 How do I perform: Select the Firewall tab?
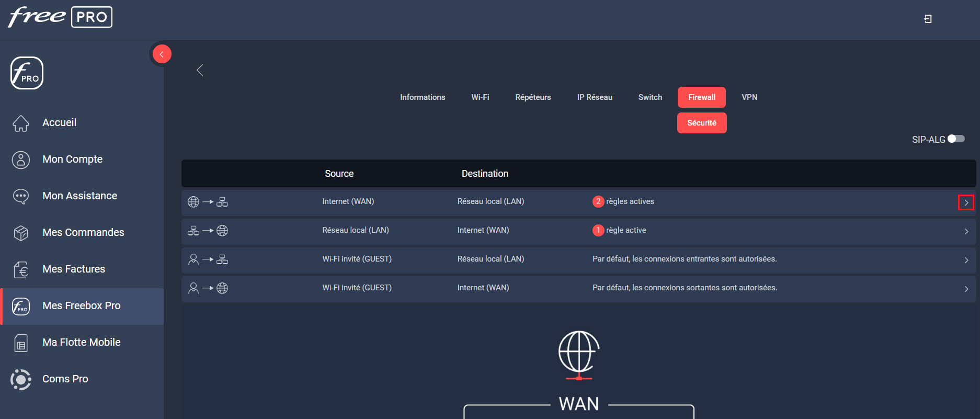702,97
